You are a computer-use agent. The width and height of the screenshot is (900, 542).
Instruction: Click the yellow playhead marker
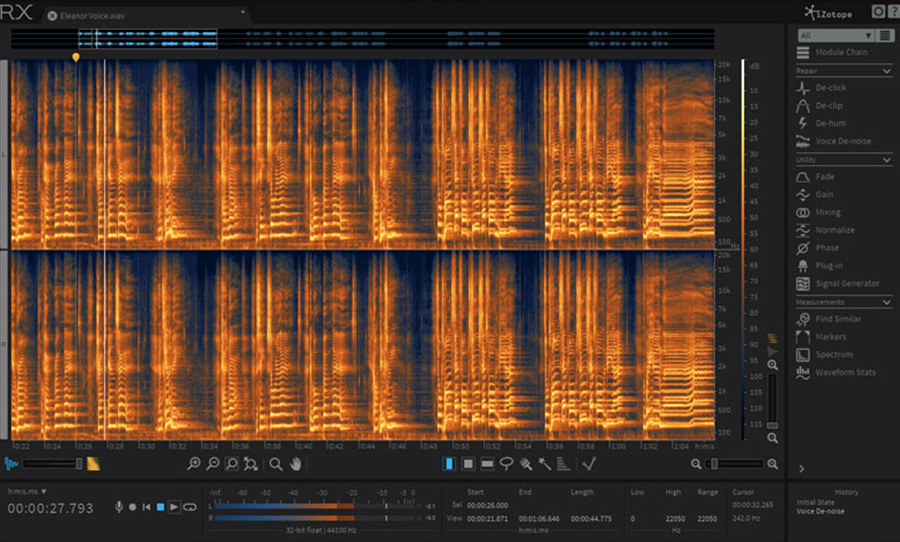[x=76, y=57]
